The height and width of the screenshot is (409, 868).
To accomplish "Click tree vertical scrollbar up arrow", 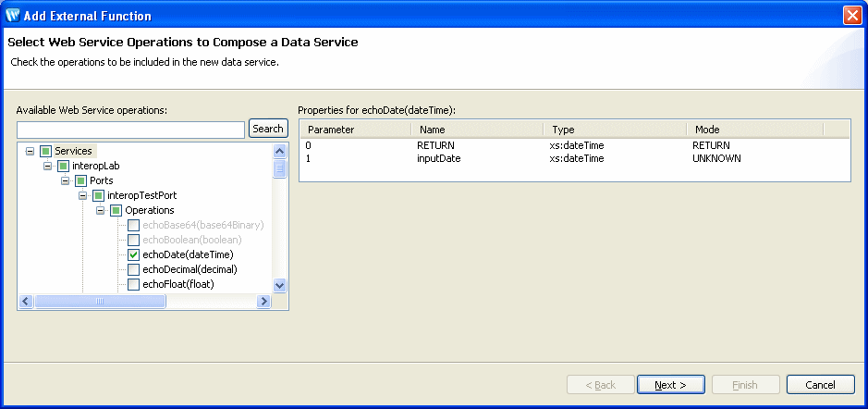I will pyautogui.click(x=279, y=152).
